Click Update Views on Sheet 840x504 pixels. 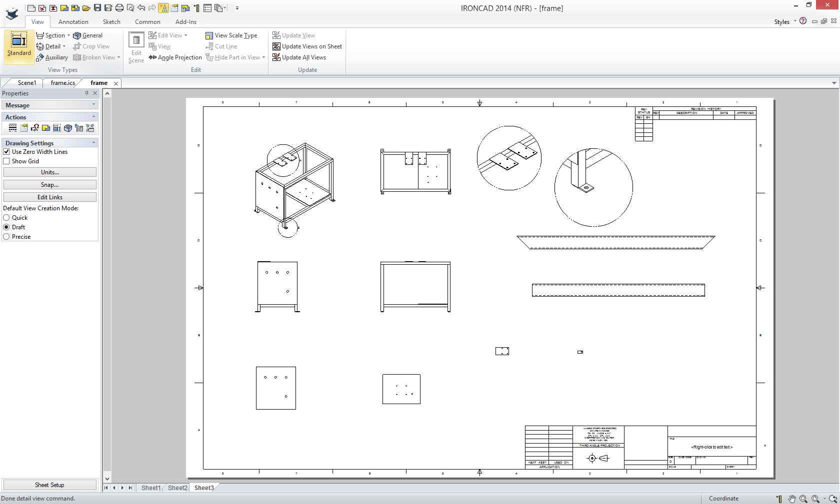point(307,46)
